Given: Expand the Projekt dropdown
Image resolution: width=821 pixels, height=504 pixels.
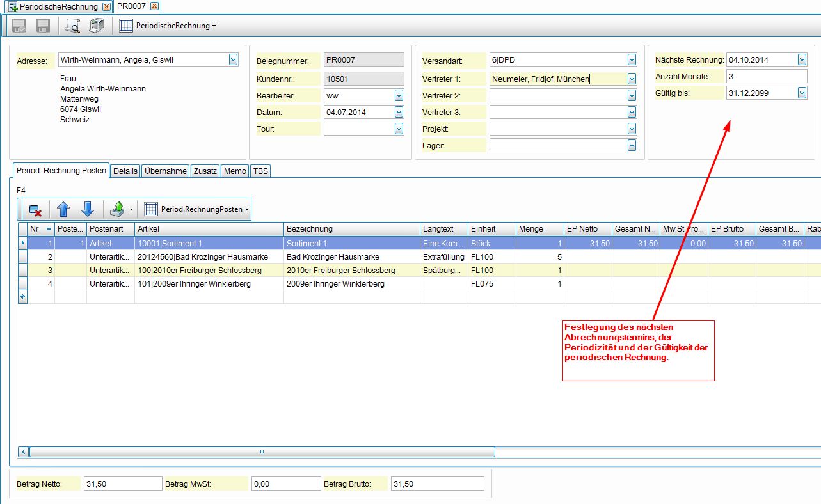Looking at the screenshot, I should [632, 129].
